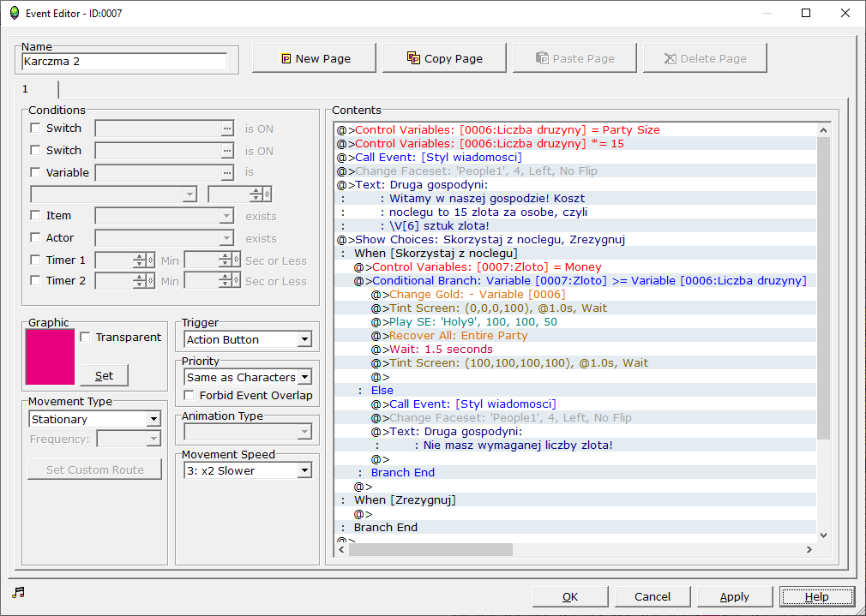The width and height of the screenshot is (866, 616).
Task: Click the Copy Page button
Action: click(x=444, y=58)
